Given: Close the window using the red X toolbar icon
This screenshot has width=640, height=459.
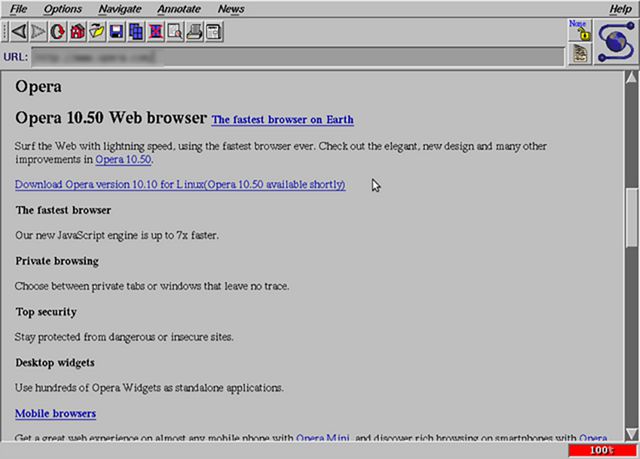Looking at the screenshot, I should (156, 31).
